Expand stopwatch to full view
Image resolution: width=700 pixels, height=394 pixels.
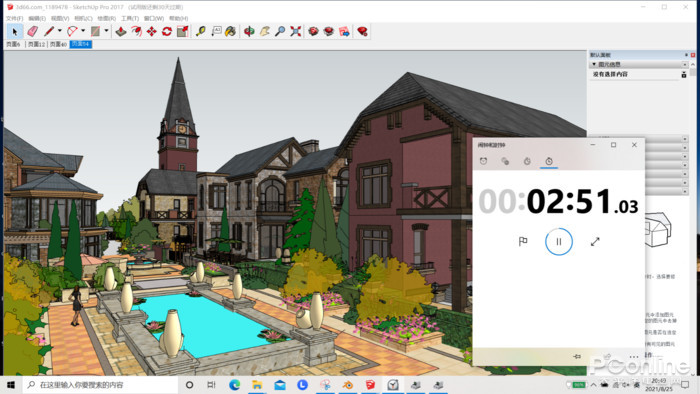[x=595, y=241]
